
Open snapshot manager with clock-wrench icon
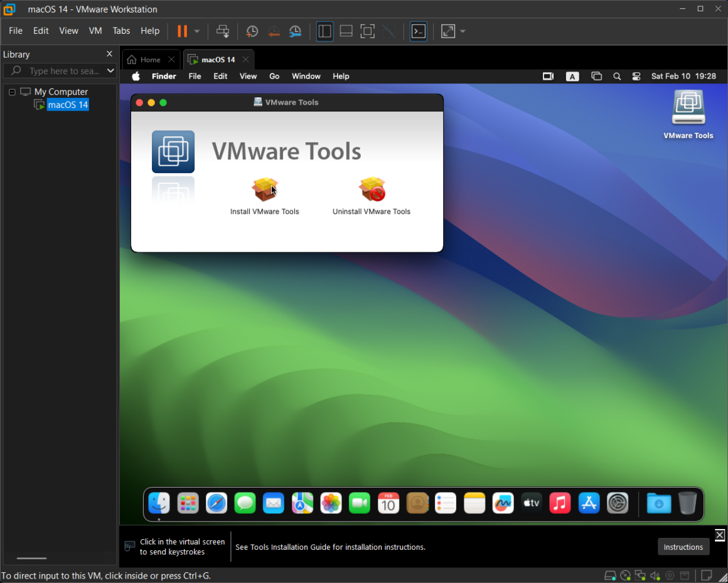[296, 31]
